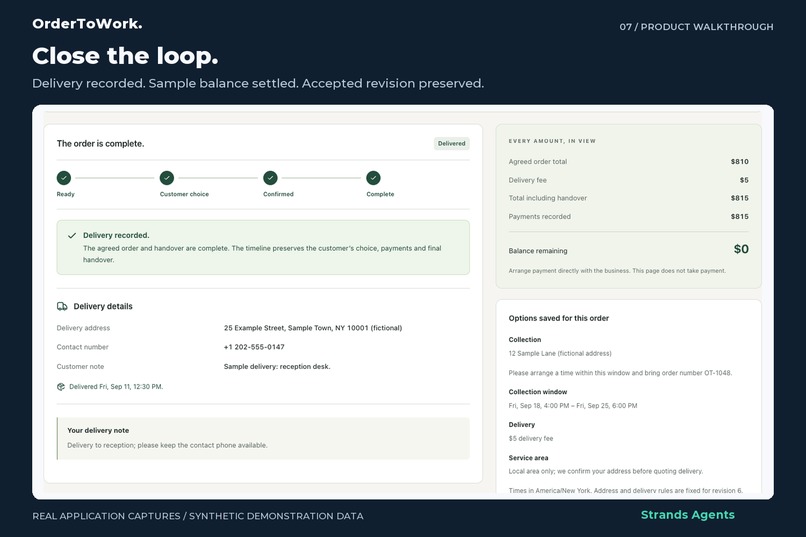Click the Customer note label
This screenshot has width=806, height=537.
[80, 366]
